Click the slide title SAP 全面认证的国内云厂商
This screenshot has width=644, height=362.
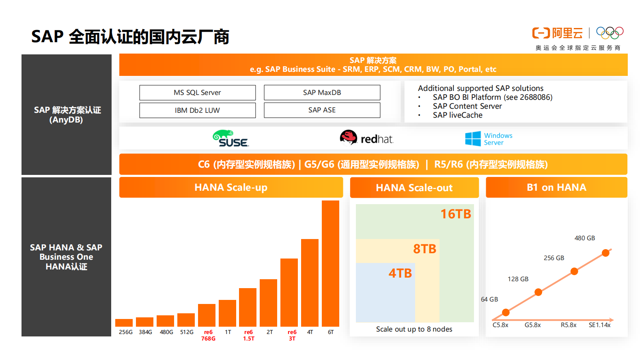(x=130, y=37)
